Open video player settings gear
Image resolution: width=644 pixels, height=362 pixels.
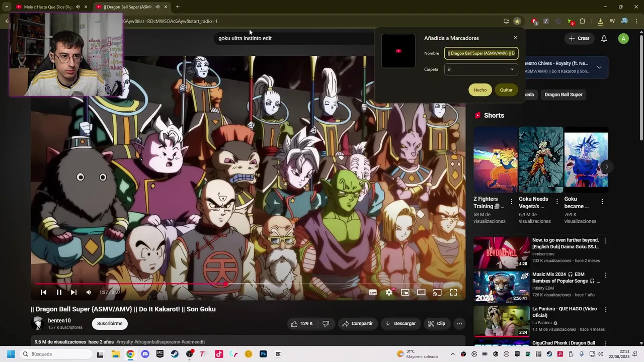coord(389,292)
